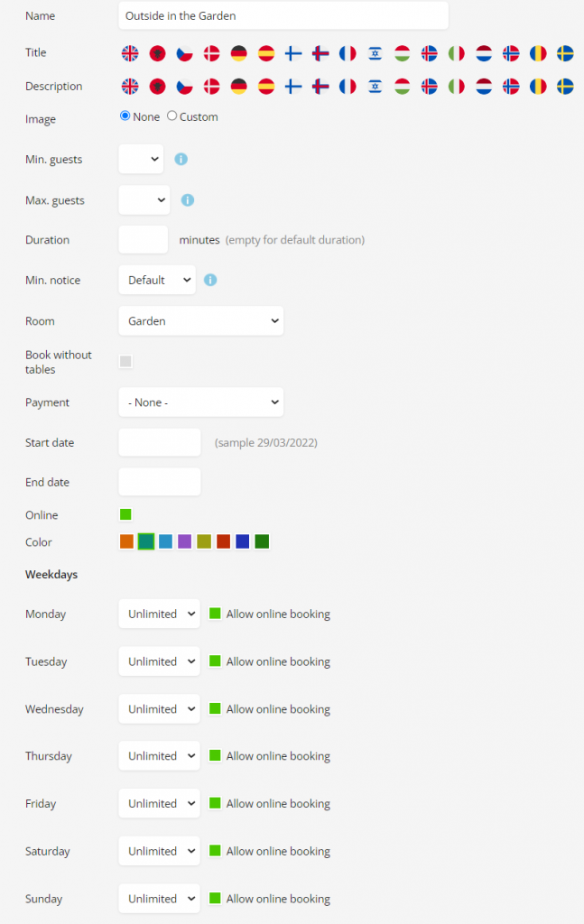Open Friday's Unlimited dropdown
Viewport: 584px width, 924px height.
coord(159,804)
